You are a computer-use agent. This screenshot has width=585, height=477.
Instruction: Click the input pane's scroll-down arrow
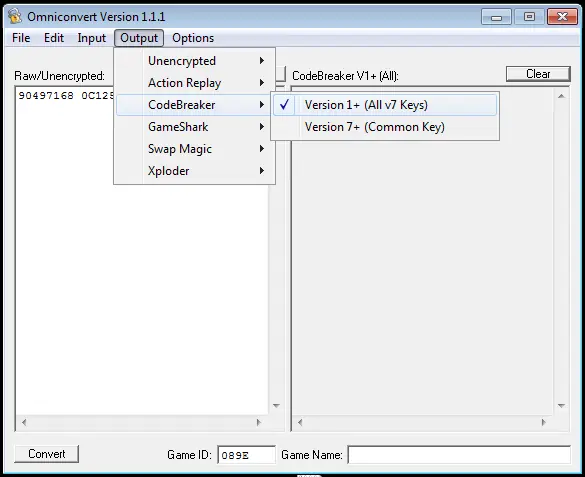[x=276, y=406]
